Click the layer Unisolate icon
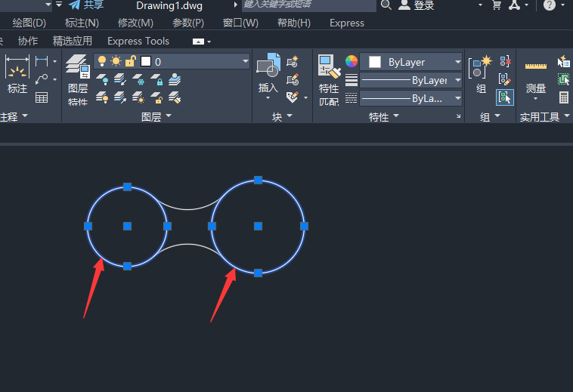The width and height of the screenshot is (573, 392). 120,97
